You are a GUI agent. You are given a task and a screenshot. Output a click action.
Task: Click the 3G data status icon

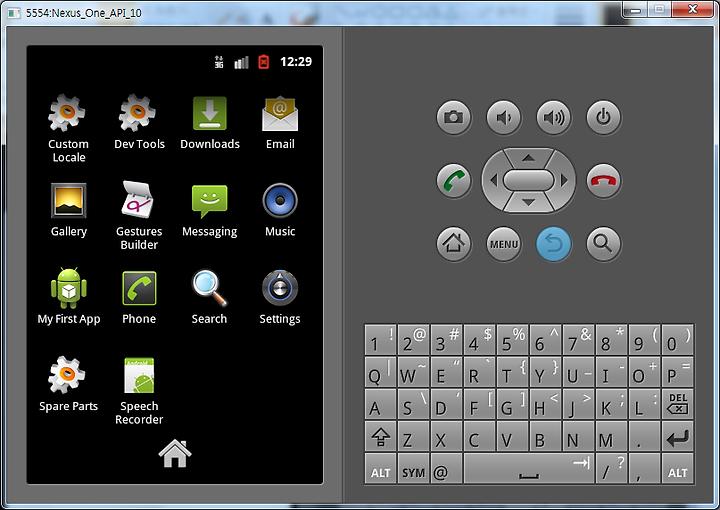[x=219, y=62]
